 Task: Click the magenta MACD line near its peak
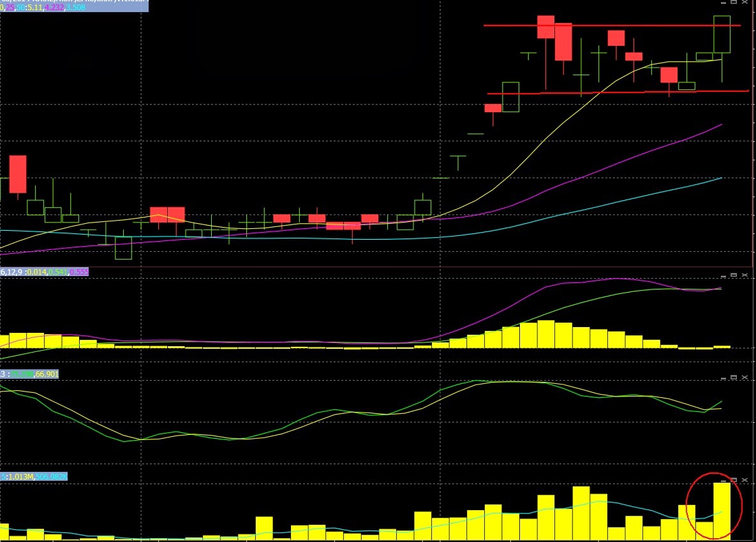tap(617, 279)
